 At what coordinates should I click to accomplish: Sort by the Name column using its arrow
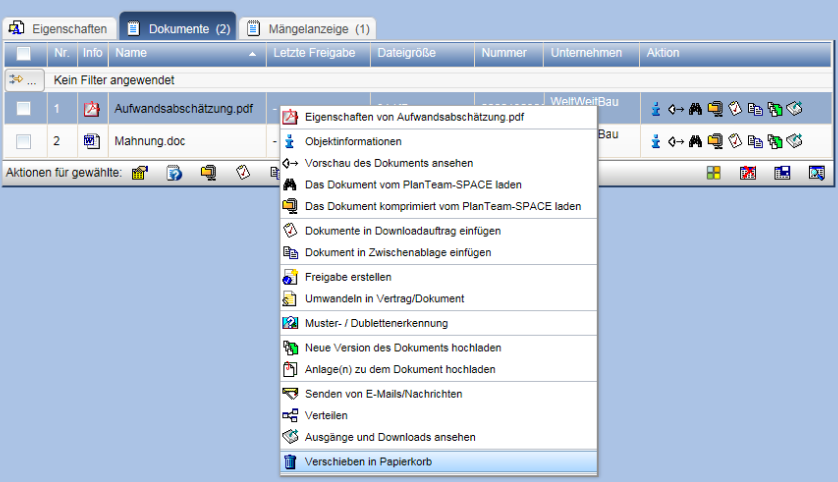pos(252,54)
